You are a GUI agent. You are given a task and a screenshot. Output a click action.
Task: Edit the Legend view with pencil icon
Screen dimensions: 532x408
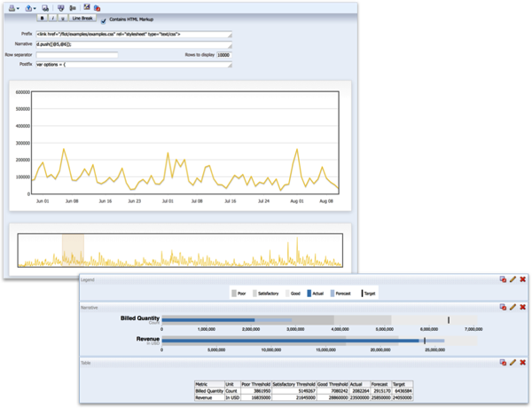pos(512,279)
